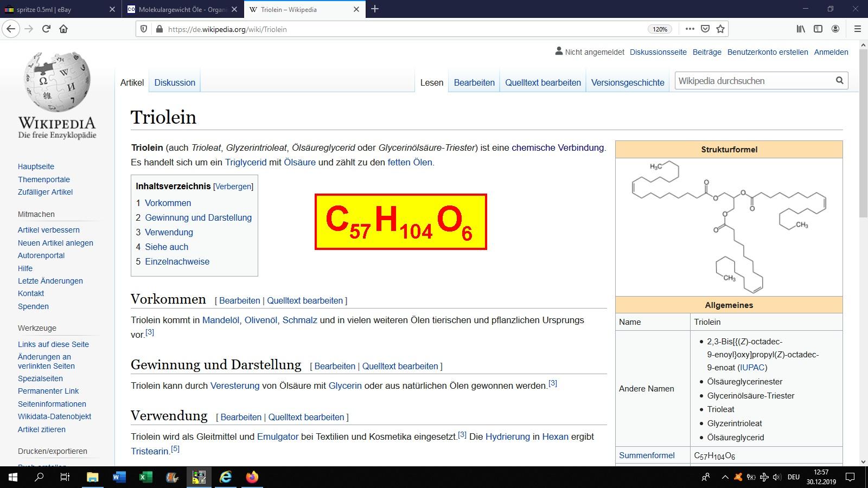Close the eBay spritze tab
This screenshot has width=868, height=488.
point(112,9)
